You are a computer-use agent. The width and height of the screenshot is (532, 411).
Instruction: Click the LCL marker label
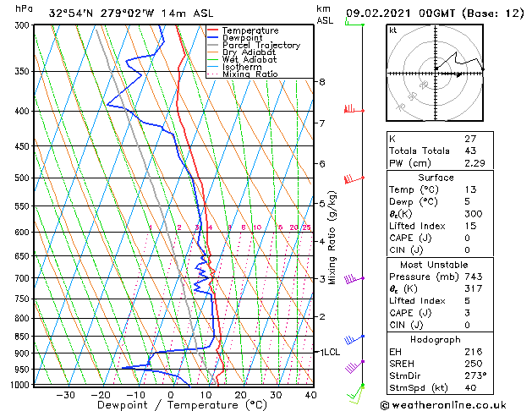(332, 352)
